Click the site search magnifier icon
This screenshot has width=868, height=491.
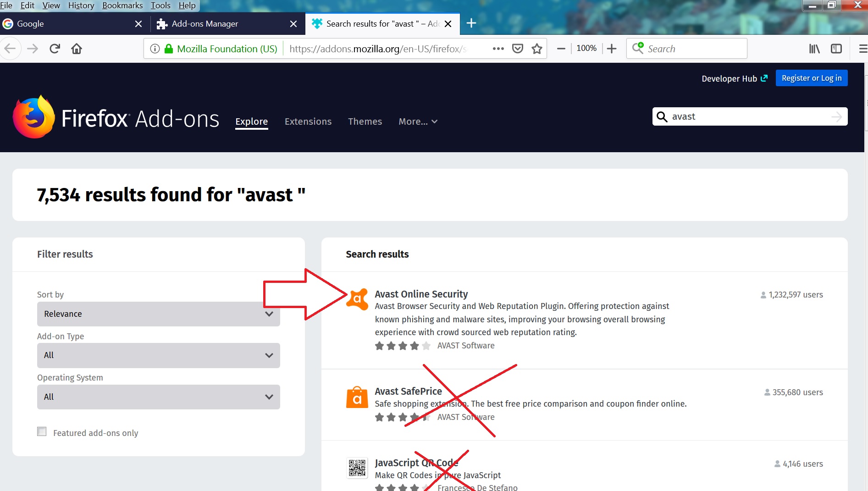pos(662,117)
